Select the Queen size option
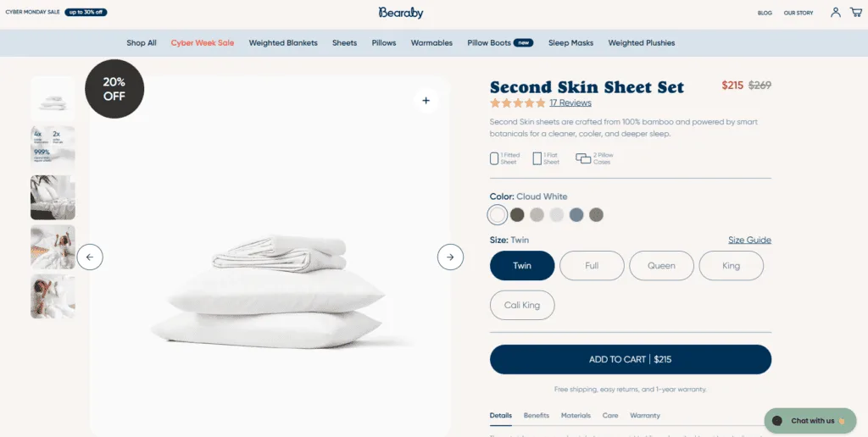 [x=661, y=266]
